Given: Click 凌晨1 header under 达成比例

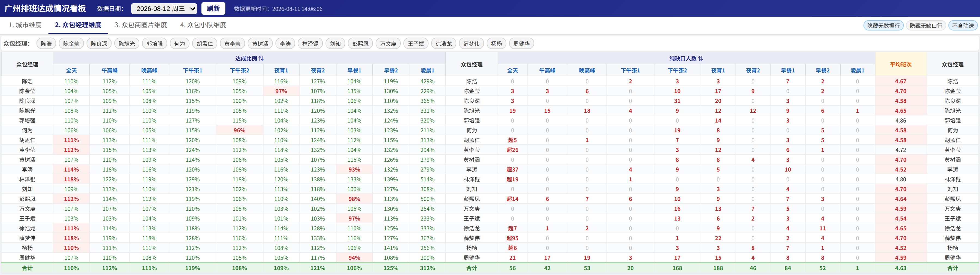Looking at the screenshot, I should pyautogui.click(x=427, y=70).
